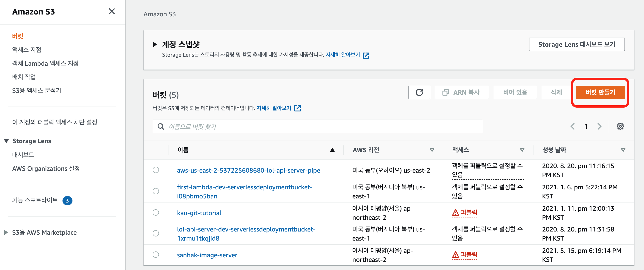Click the 기능 스포트라이트 badge number 3
Screen dimensions: 644x270
coord(67,200)
